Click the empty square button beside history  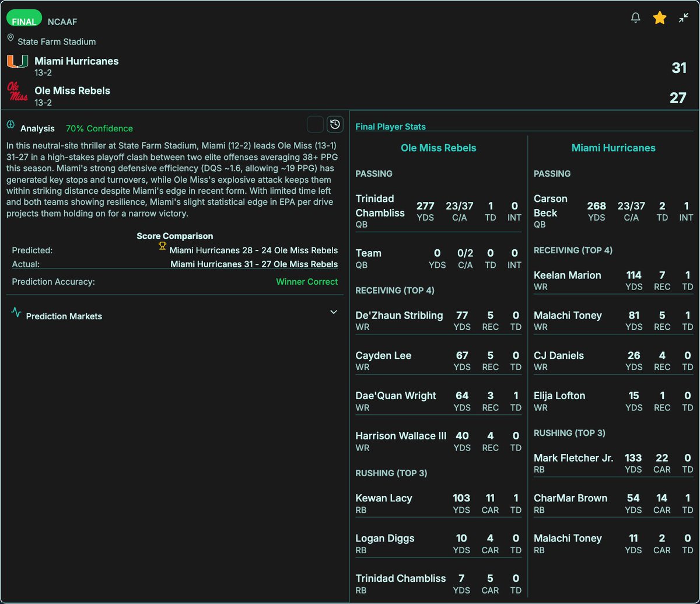[315, 124]
